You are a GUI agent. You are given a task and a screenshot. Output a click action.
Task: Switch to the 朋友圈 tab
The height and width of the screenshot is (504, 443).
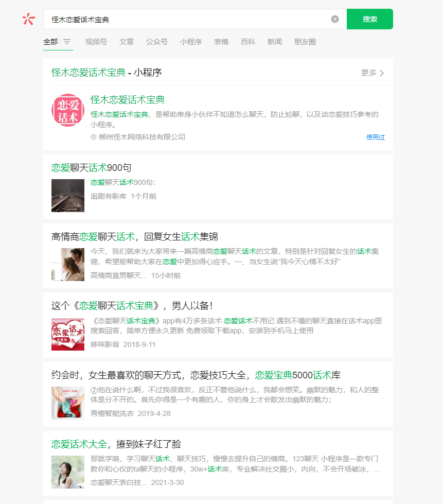tap(305, 42)
